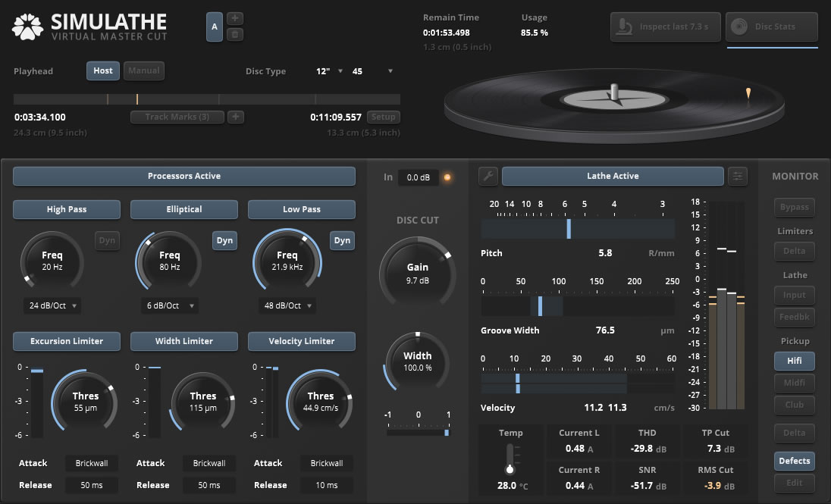
Task: Click the wrench icon beside Lathe Active
Action: 489,177
